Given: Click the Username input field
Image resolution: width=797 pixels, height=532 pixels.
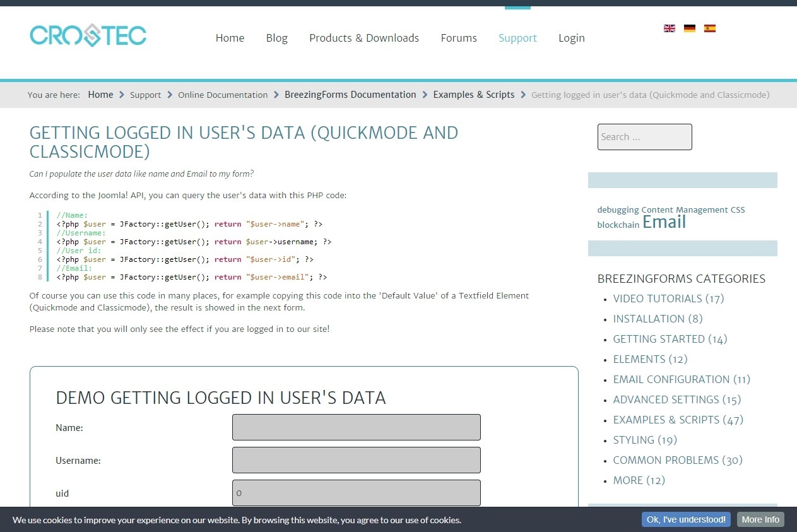Looking at the screenshot, I should 357,460.
